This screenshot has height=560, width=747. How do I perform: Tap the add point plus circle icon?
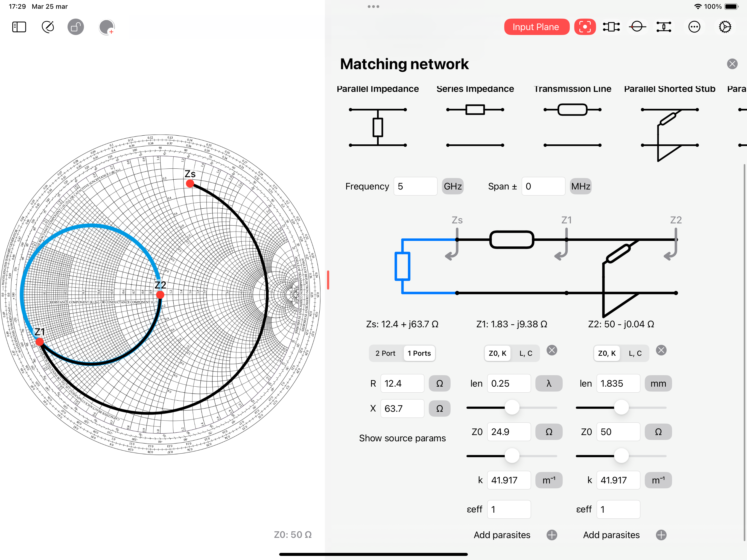click(107, 27)
